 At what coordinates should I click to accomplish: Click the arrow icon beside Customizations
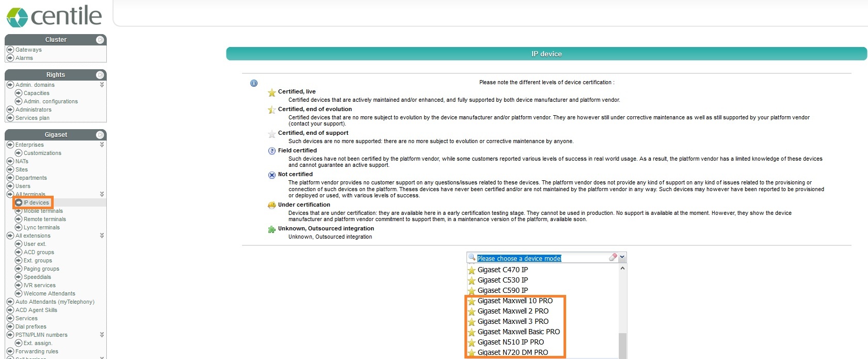19,153
